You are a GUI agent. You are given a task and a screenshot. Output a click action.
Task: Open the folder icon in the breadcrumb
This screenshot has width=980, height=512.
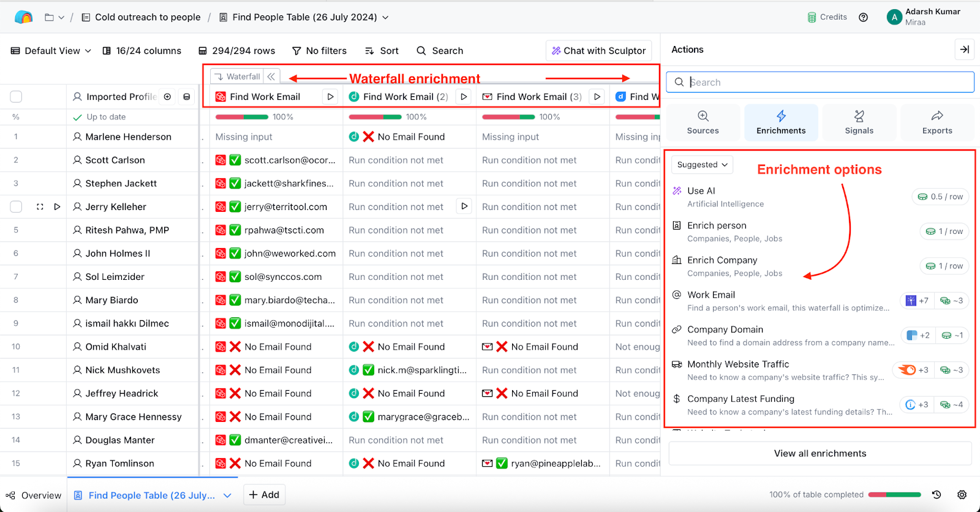point(50,17)
